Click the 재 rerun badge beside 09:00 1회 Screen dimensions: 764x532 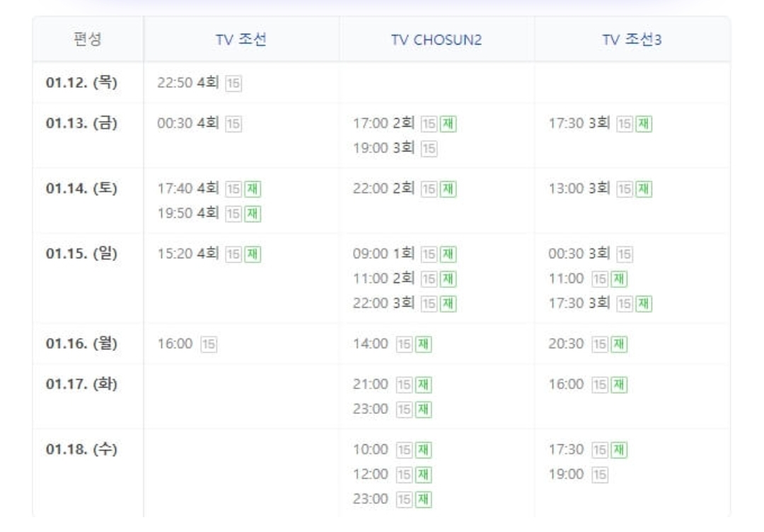(448, 254)
